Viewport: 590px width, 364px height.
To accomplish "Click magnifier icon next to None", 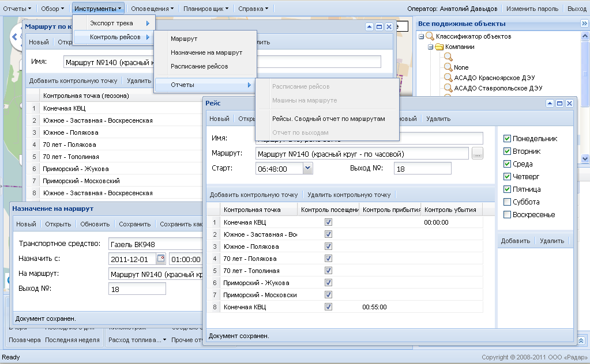I will tap(448, 67).
